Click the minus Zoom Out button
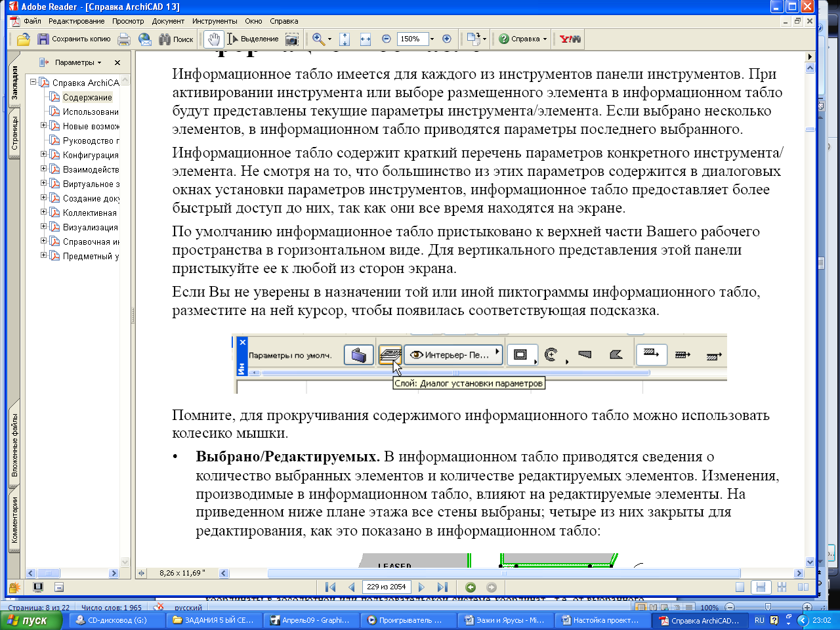 (x=387, y=39)
